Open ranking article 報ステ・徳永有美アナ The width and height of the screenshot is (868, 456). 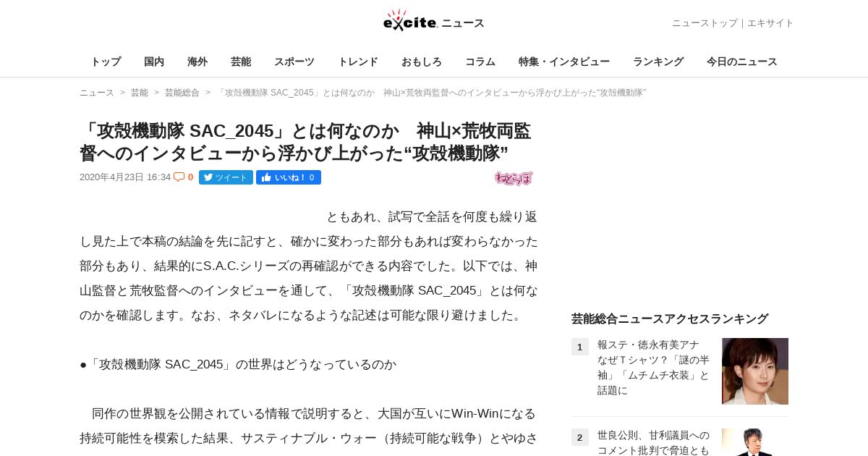(654, 367)
